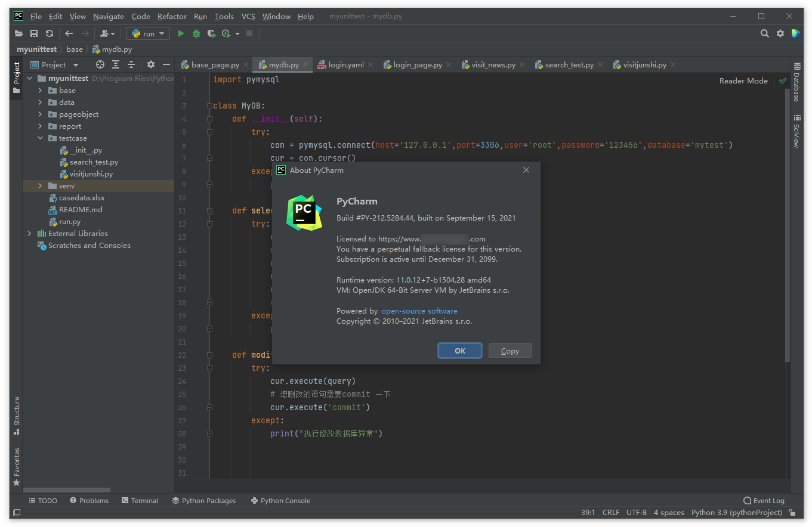The image size is (812, 527).
Task: Click the Python 3.9 interpreter status
Action: [736, 513]
